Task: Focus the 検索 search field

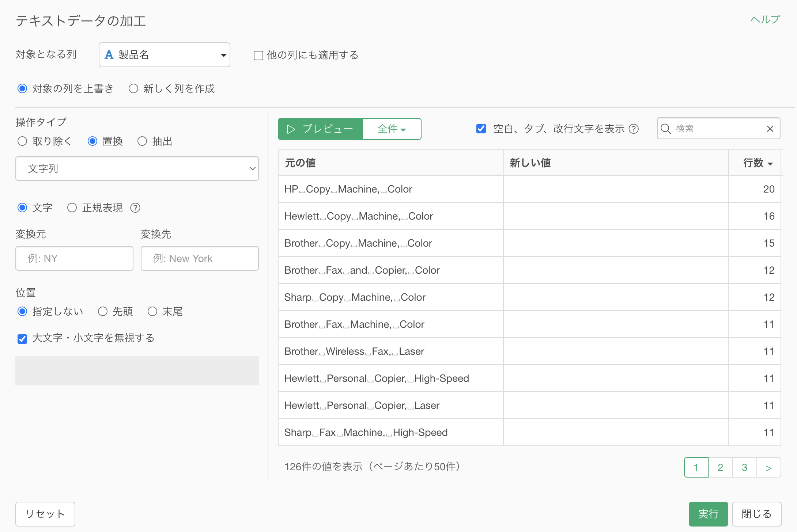Action: coord(718,129)
